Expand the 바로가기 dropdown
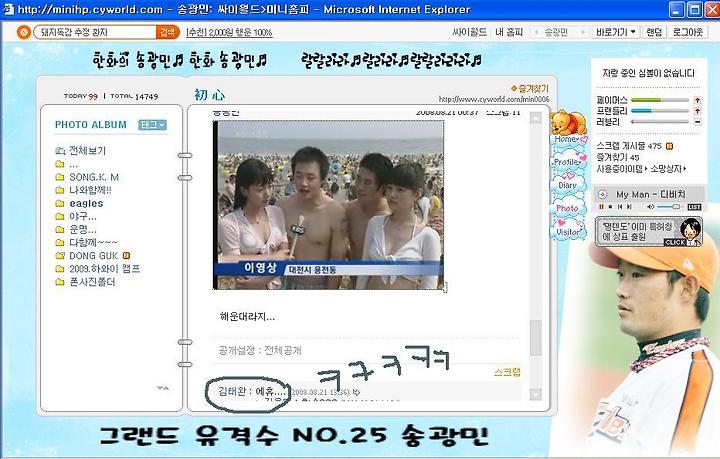 pyautogui.click(x=616, y=32)
